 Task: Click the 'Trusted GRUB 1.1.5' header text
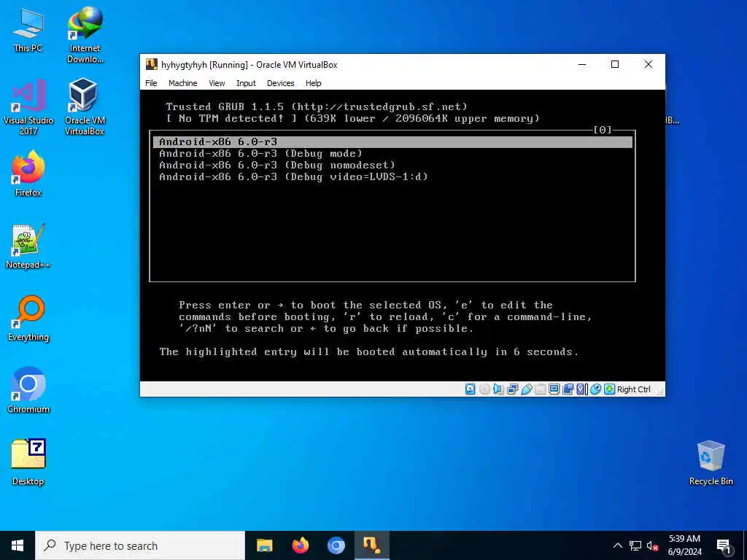point(225,106)
